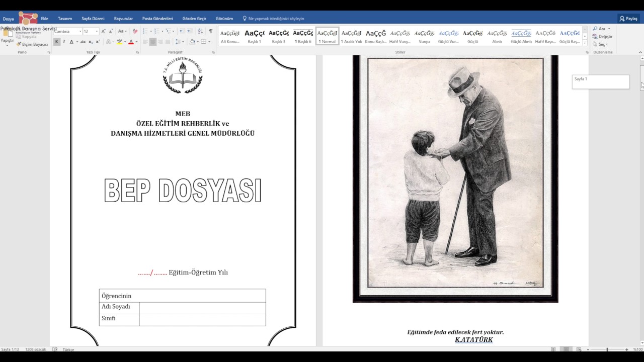Apply strikethrough (abc) formatting
644x362 pixels.
pyautogui.click(x=83, y=42)
